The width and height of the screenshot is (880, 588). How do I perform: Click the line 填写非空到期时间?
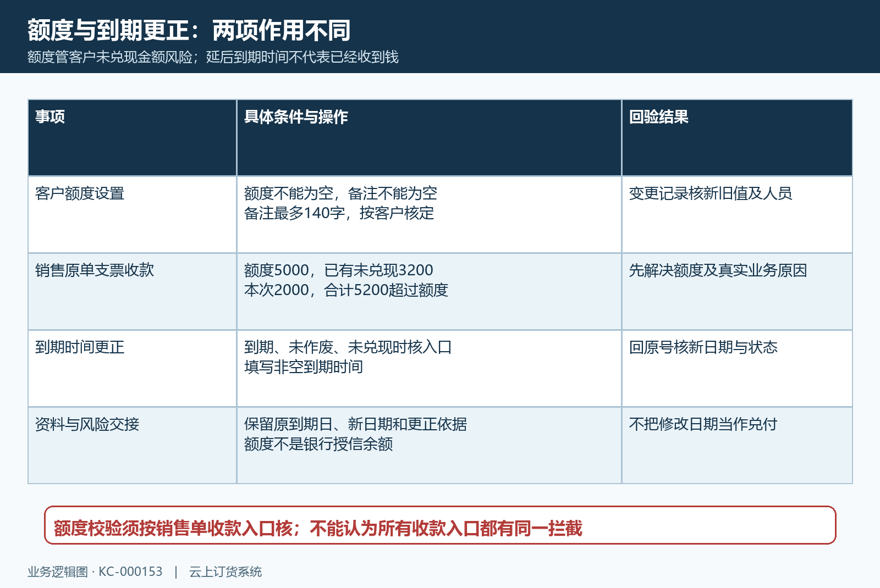(x=304, y=367)
